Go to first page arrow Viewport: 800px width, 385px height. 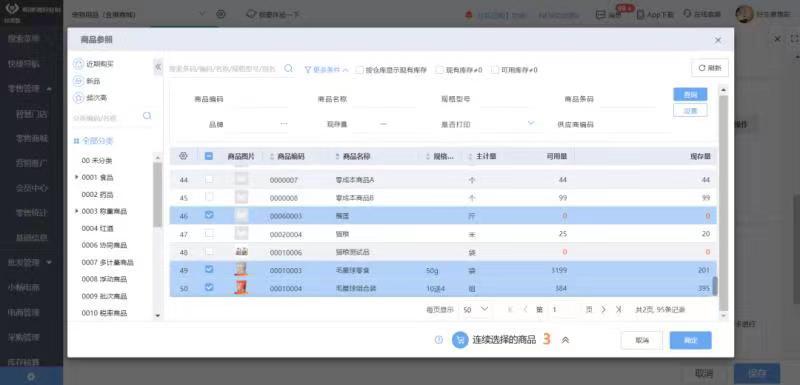point(510,310)
